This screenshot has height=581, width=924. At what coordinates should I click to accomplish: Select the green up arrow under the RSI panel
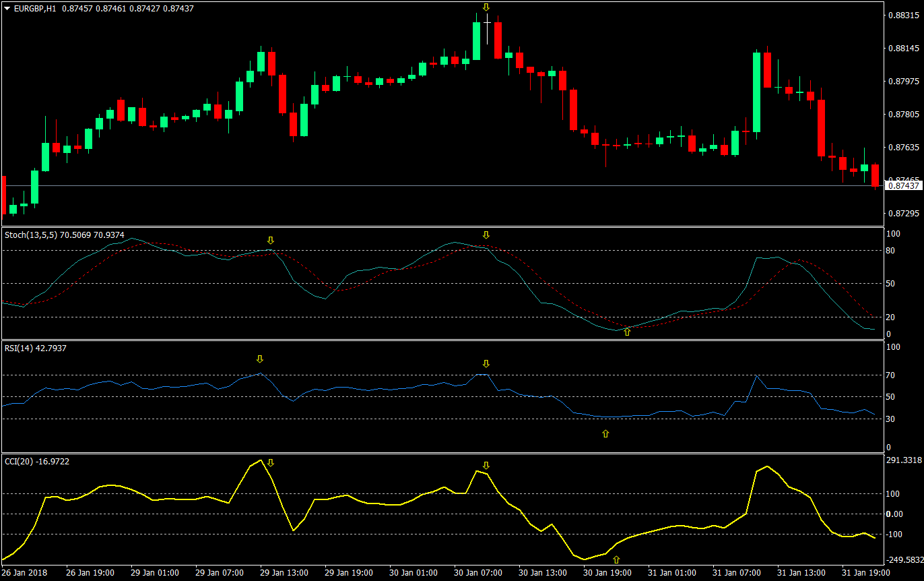click(x=606, y=435)
